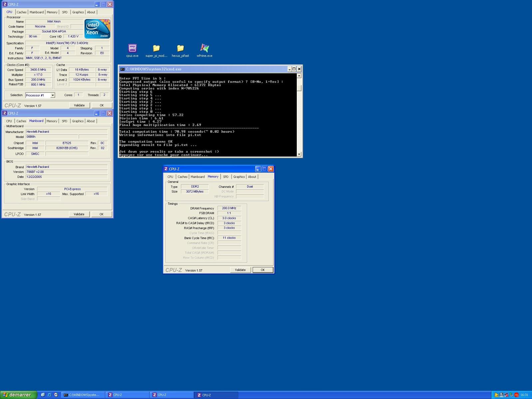This screenshot has height=399, width=532.
Task: Open the Graphics tab in the top CPU-Z window
Action: [78, 12]
